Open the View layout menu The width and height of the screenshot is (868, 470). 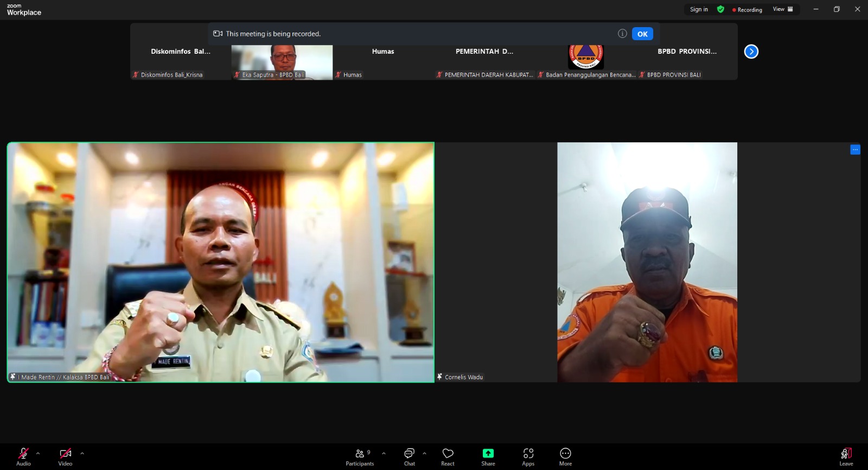(x=782, y=9)
